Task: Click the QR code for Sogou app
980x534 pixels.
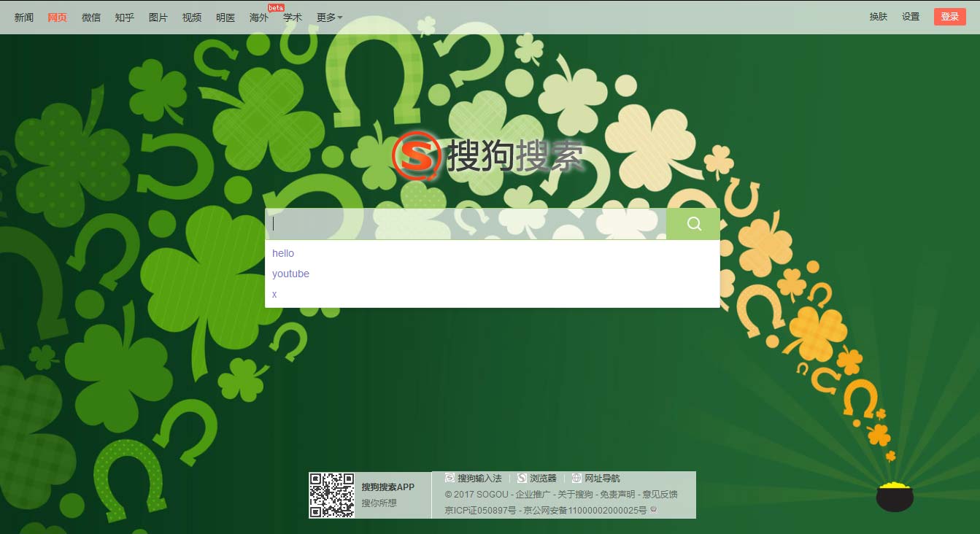Action: coord(331,495)
